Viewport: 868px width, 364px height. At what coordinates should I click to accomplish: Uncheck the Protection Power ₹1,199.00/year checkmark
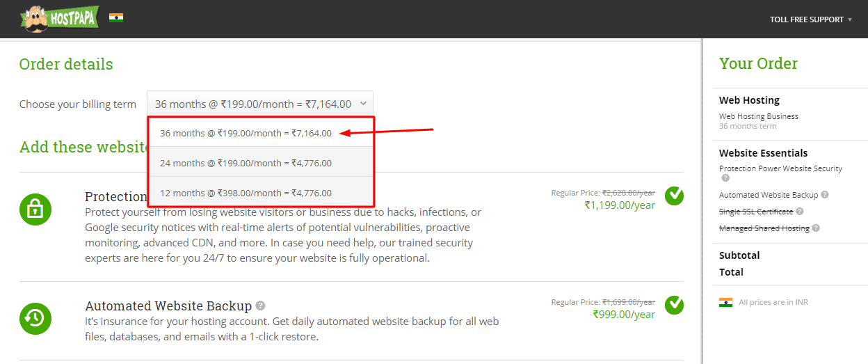[673, 196]
